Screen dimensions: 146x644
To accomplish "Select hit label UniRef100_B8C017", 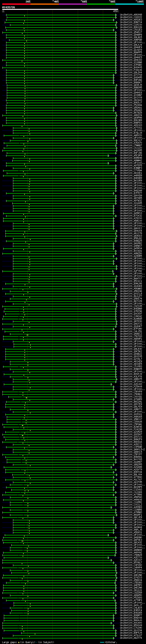I will point(131,140).
